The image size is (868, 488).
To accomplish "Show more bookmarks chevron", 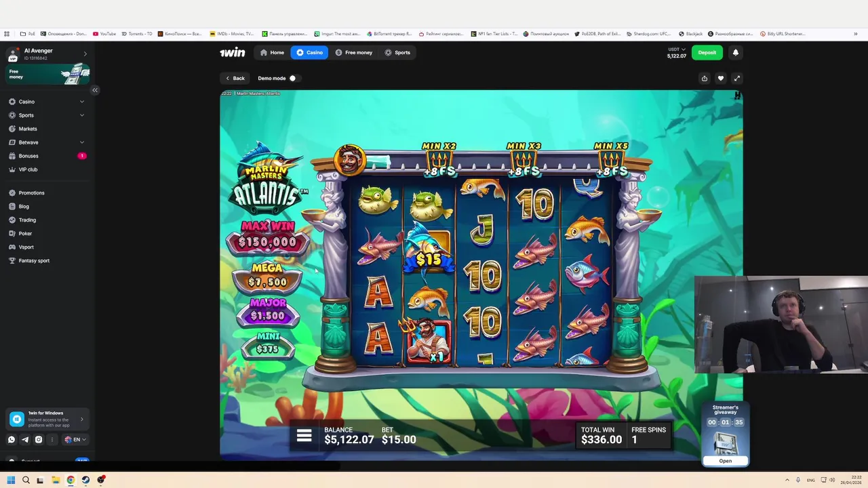I will tap(855, 33).
